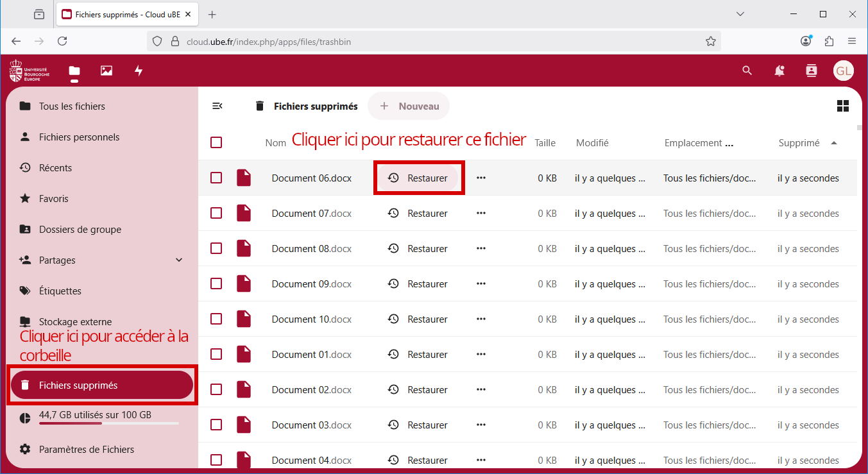Restore Document 08.docx
The height and width of the screenshot is (474, 868).
coord(418,249)
